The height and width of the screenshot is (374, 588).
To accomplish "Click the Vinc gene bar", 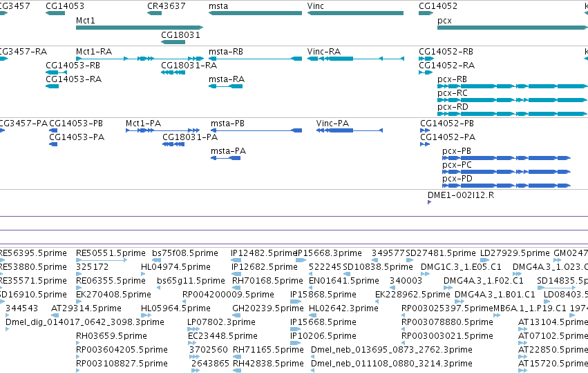I will click(x=355, y=13).
